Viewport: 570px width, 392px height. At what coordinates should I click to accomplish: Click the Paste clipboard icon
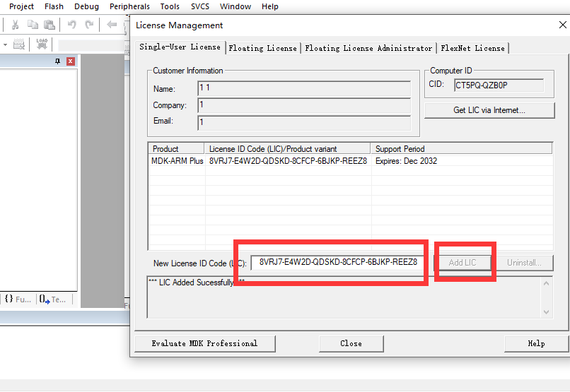[49, 25]
